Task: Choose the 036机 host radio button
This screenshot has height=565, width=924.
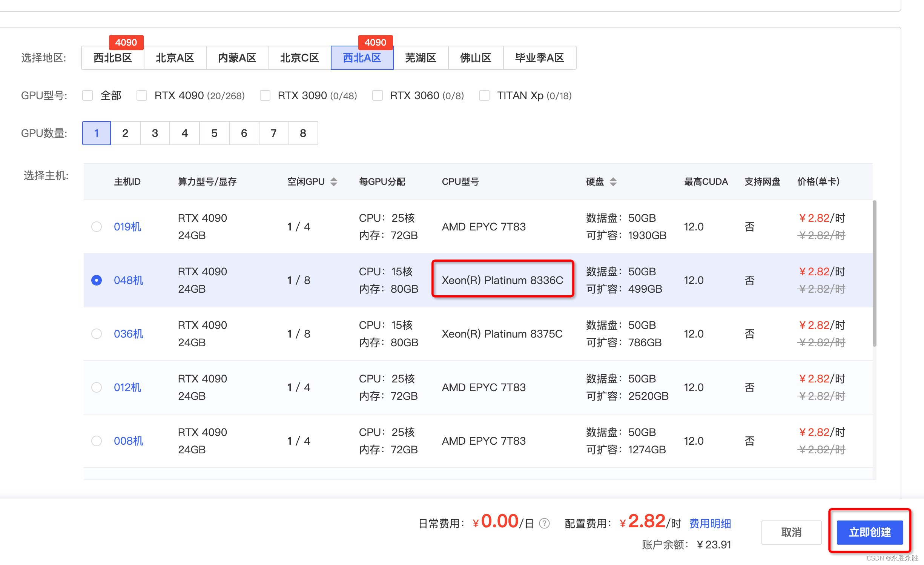Action: [97, 334]
